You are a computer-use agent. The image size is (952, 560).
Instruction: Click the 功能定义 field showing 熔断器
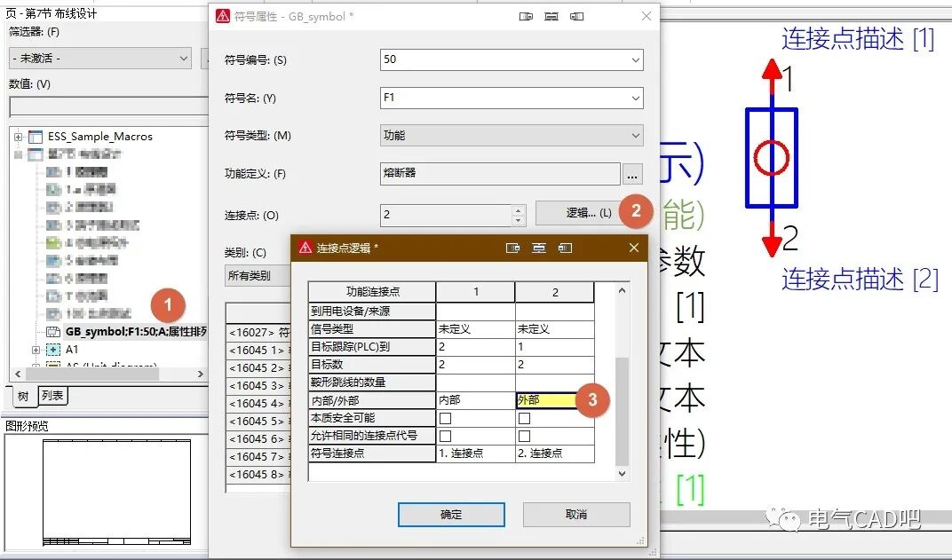[500, 174]
